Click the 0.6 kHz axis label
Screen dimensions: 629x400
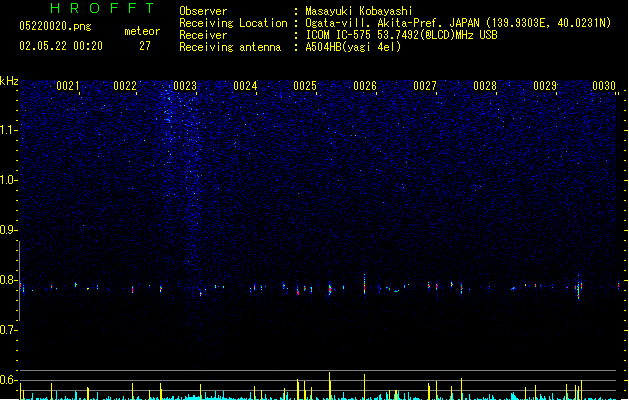(8, 380)
